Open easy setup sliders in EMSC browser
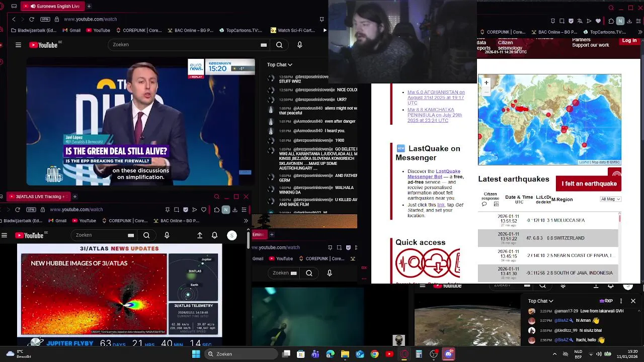Image resolution: width=644 pixels, height=362 pixels. coord(638,21)
